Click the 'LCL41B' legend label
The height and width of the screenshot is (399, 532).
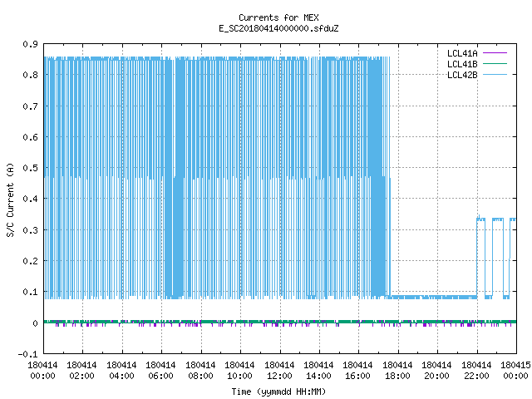pos(462,64)
